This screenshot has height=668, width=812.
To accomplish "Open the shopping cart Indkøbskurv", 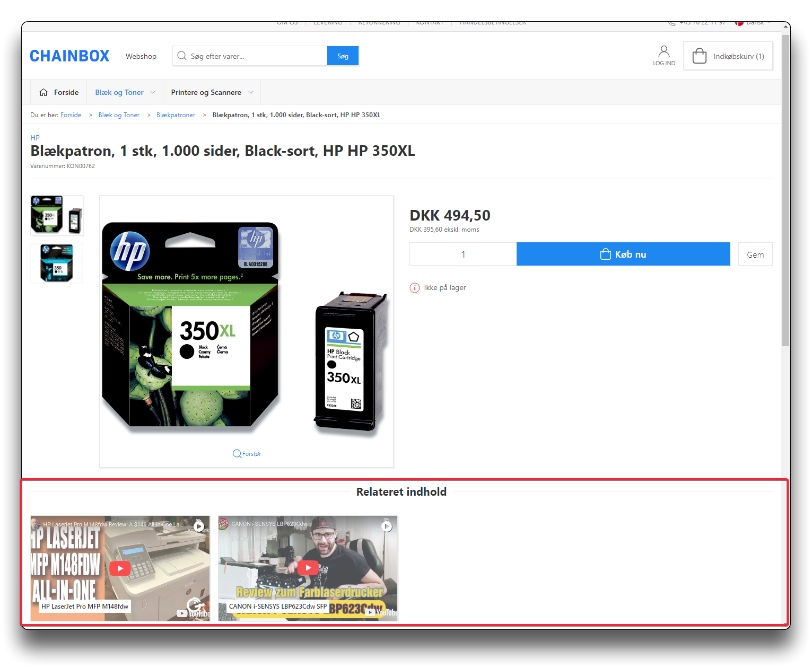I will (x=728, y=56).
